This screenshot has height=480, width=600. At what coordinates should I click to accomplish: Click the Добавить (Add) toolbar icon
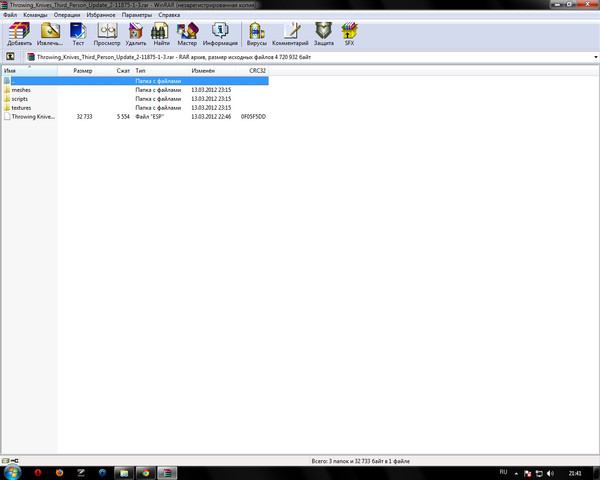coord(19,34)
